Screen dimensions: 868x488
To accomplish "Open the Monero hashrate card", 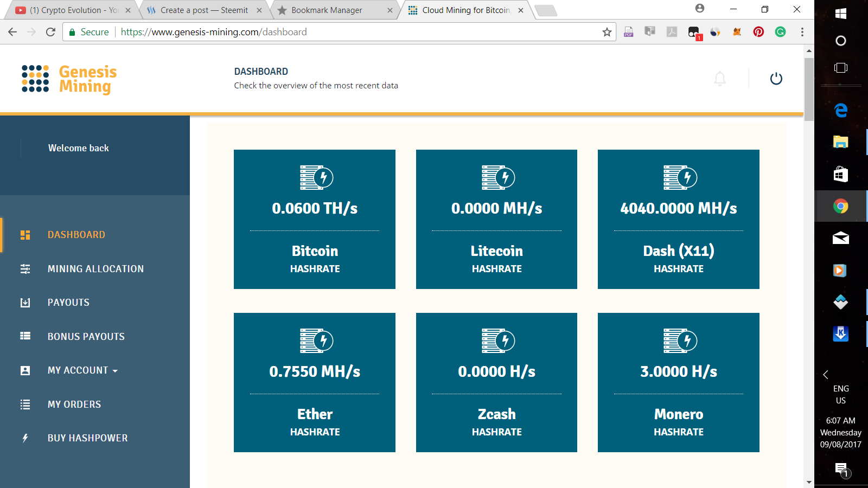I will coord(679,382).
